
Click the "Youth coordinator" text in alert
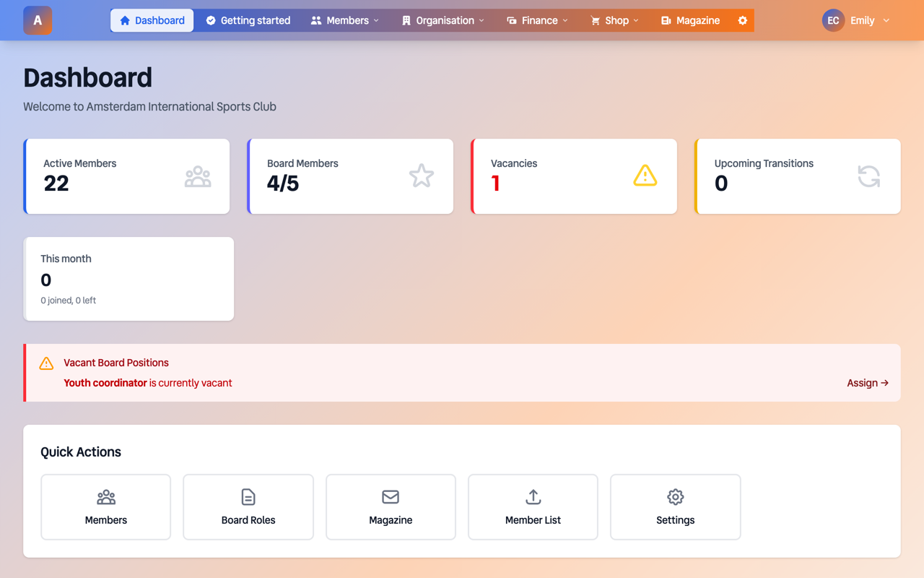coord(105,383)
